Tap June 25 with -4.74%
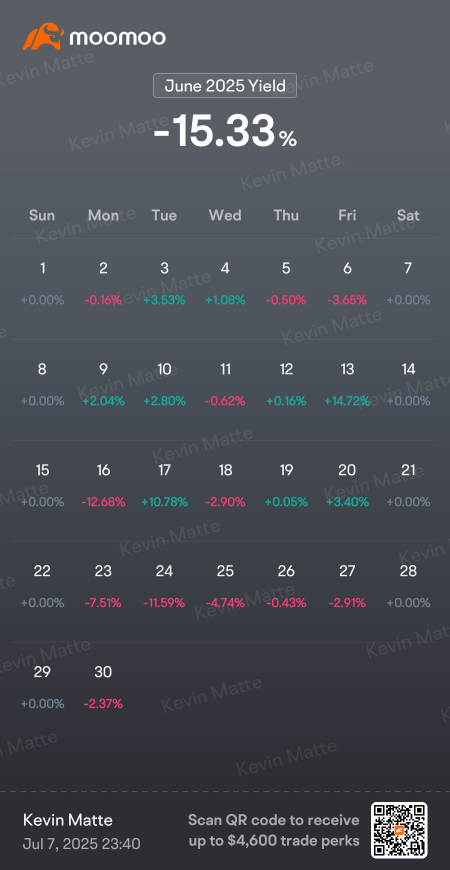450x870 pixels. (x=225, y=586)
